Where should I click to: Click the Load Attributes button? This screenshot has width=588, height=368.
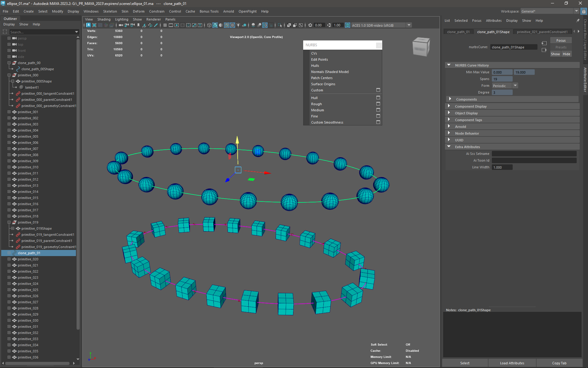click(512, 363)
